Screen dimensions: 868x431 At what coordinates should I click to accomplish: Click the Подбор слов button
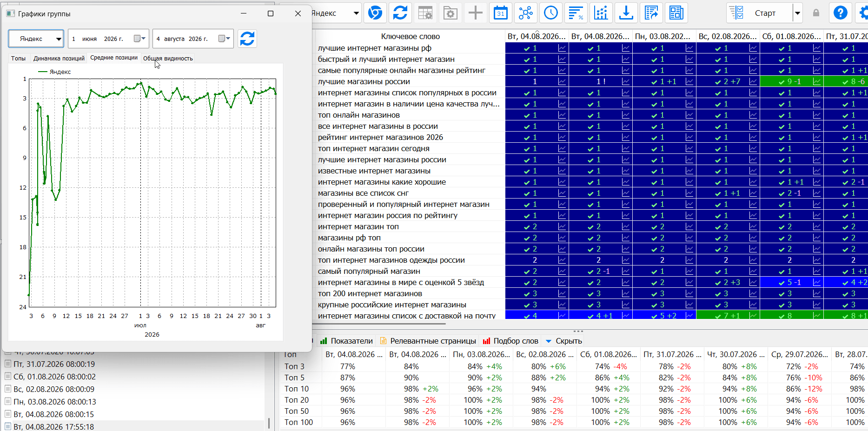tap(510, 341)
